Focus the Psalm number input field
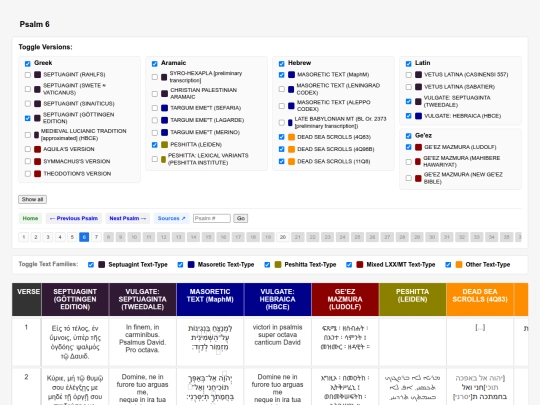Viewport: 540px width, 405px height. (211, 218)
